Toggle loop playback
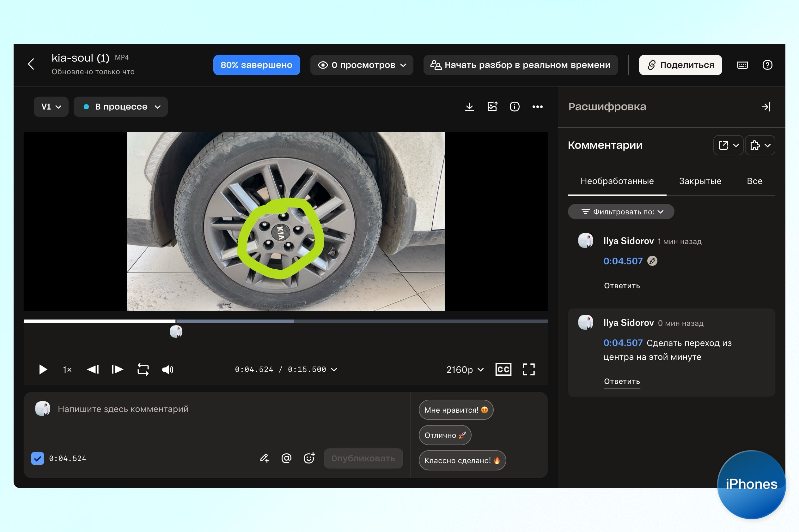This screenshot has width=799, height=532. coord(143,369)
